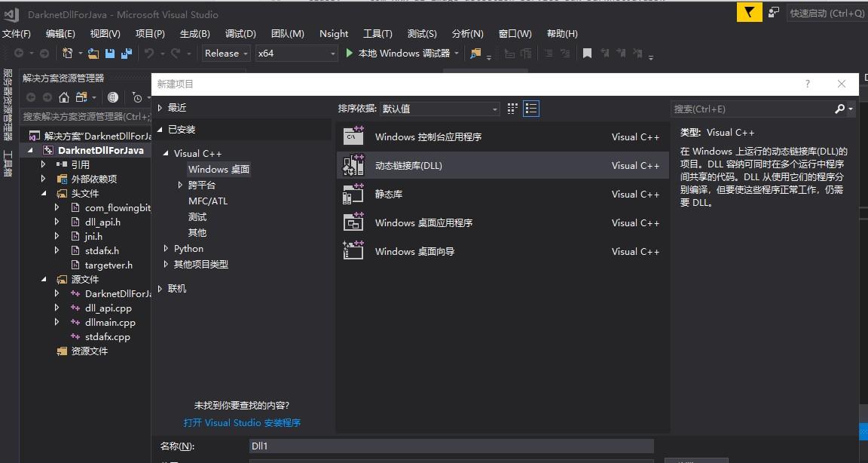The width and height of the screenshot is (868, 463).
Task: Click the Save All toolbar icon
Action: click(127, 54)
